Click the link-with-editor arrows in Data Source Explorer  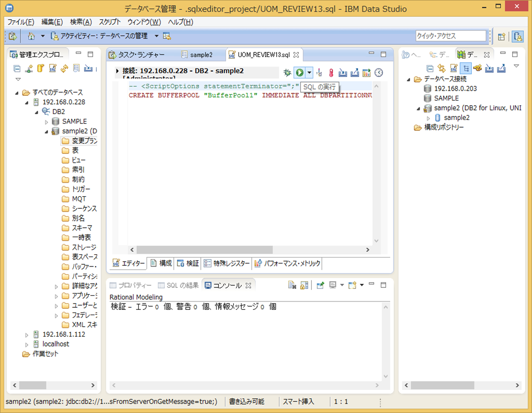pos(442,69)
